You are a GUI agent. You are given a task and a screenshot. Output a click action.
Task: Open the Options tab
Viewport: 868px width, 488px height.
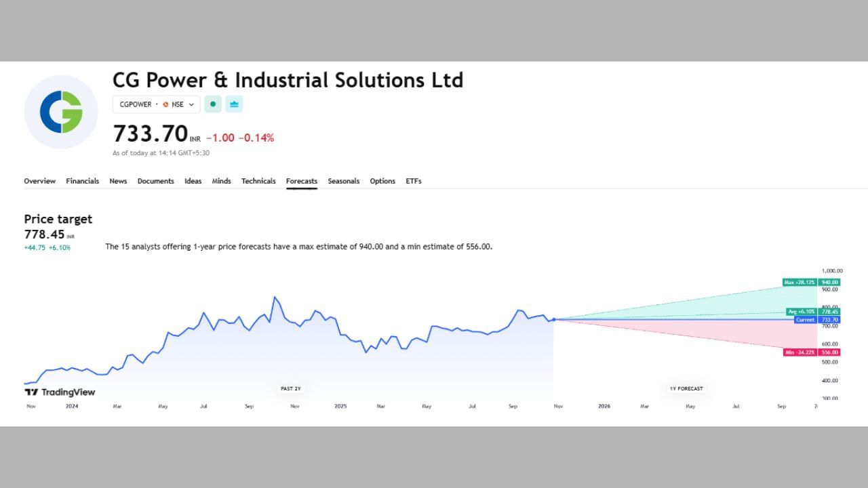(382, 181)
